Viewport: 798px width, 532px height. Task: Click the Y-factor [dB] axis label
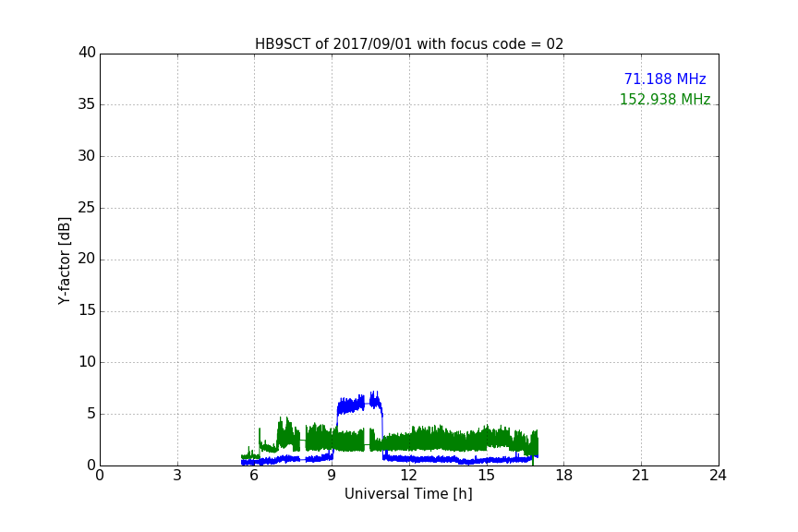pos(64,260)
